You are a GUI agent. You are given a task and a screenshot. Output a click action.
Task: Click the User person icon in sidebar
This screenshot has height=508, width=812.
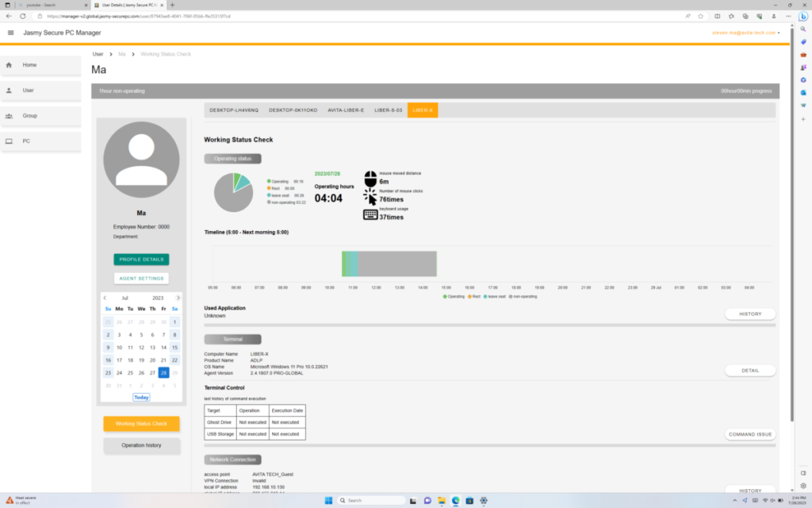pos(10,90)
